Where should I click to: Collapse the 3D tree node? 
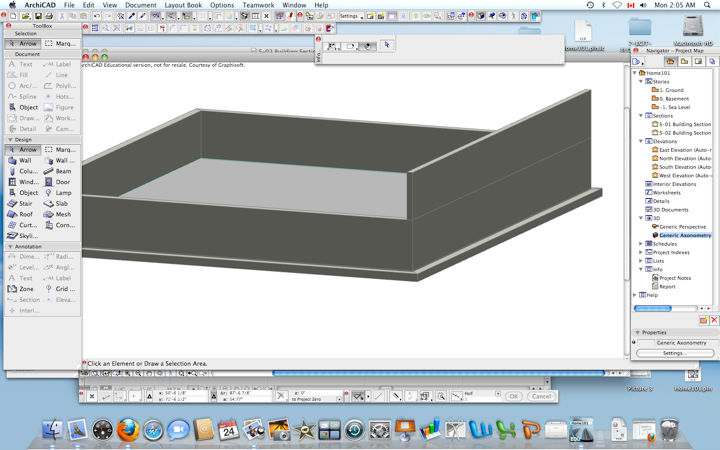point(641,218)
